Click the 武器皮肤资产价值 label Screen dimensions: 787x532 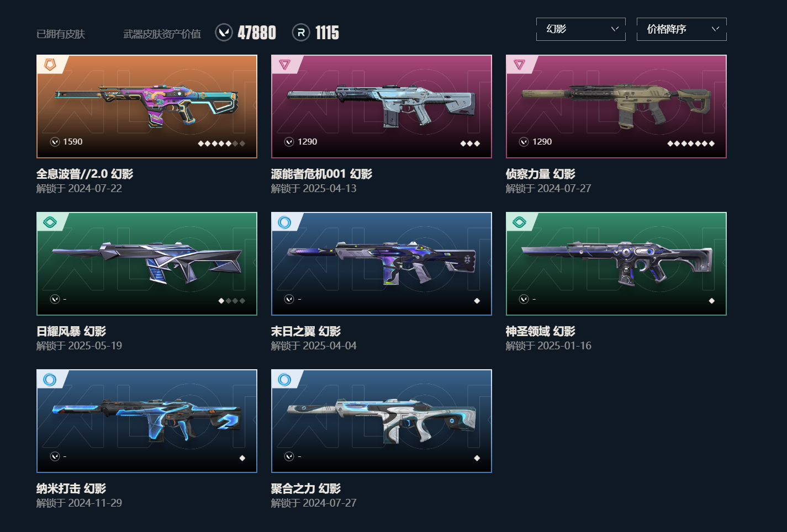(162, 34)
